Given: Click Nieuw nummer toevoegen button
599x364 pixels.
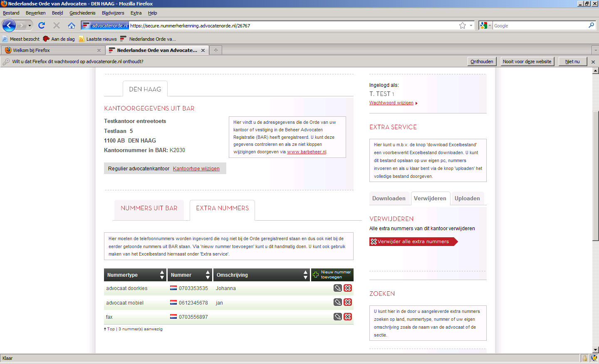Looking at the screenshot, I should point(332,275).
